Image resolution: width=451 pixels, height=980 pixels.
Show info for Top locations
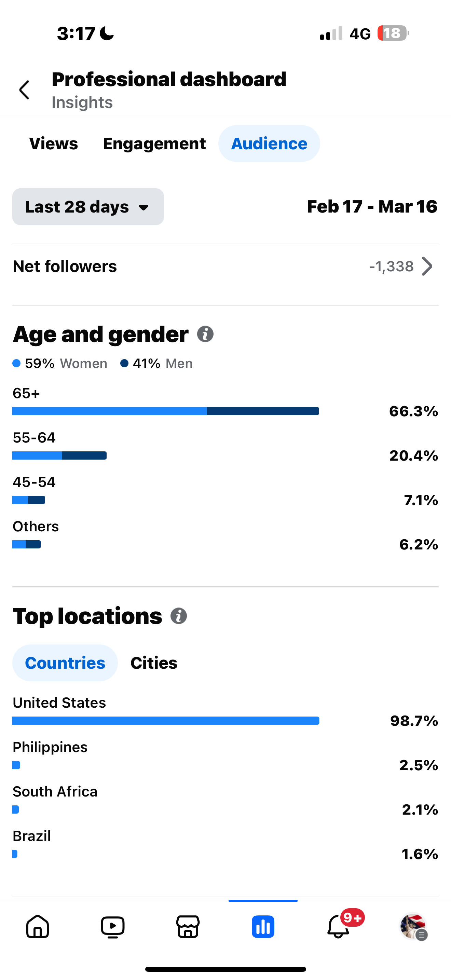point(179,615)
